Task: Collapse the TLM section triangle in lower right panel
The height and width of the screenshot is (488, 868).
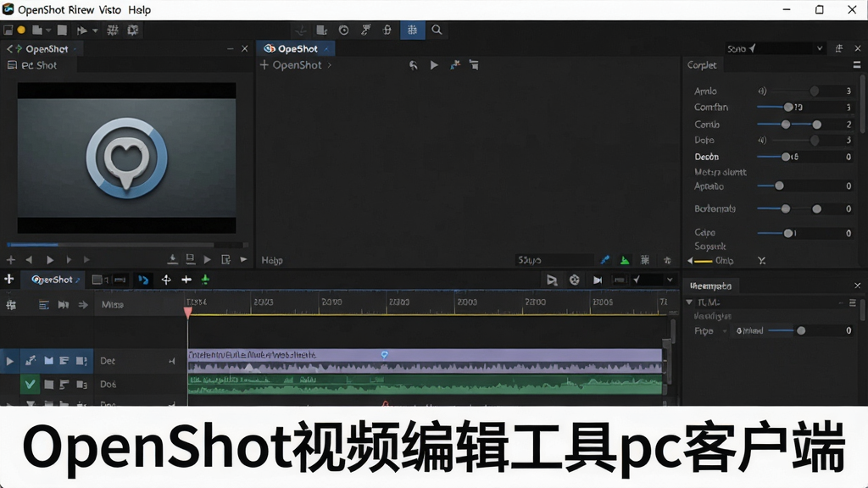Action: tap(689, 302)
